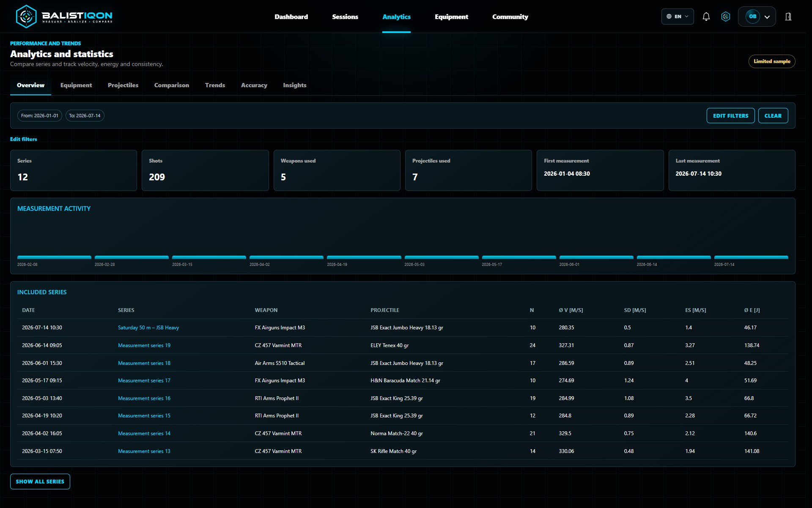Click the 2026-06-14 activity bar
Viewport: 812px width, 508px height.
coord(674,257)
